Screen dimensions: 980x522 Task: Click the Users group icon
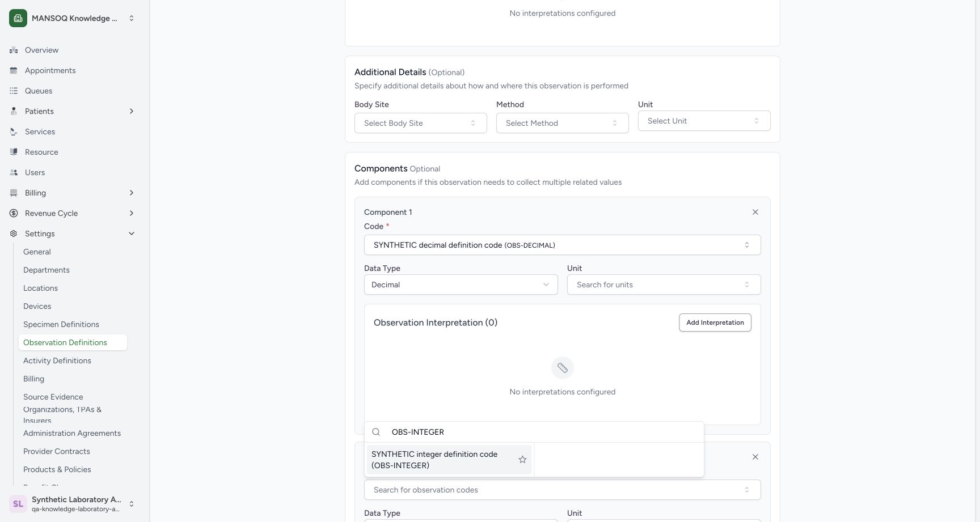tap(14, 172)
